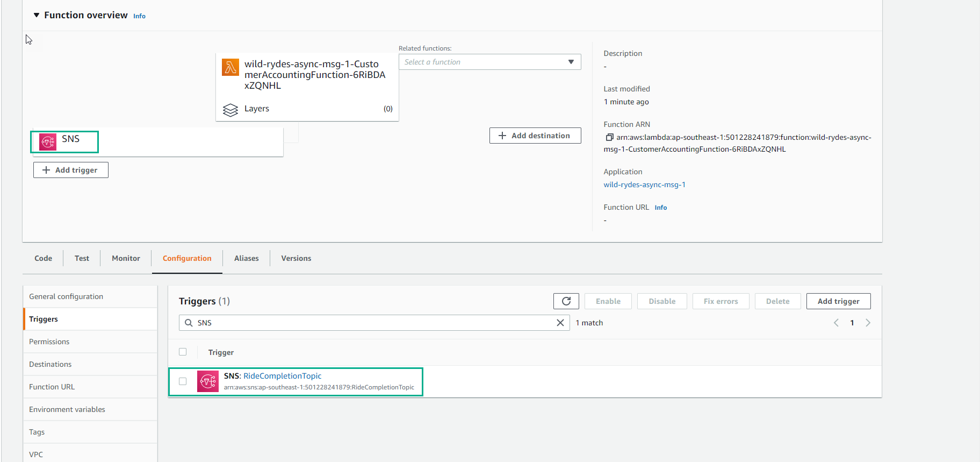Switch to the Versions tab
The width and height of the screenshot is (980, 462).
coord(296,258)
